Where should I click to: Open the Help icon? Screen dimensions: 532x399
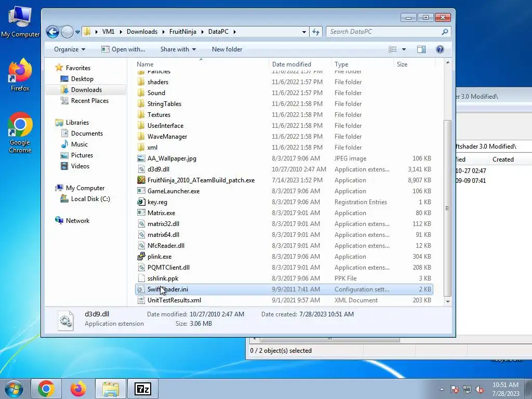[440, 49]
